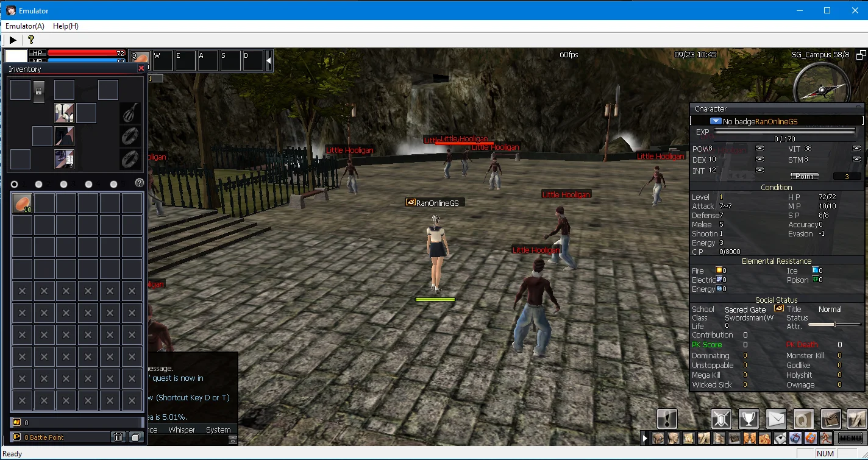868x460 pixels.
Task: Open the Emulator(A) menu
Action: pos(25,26)
